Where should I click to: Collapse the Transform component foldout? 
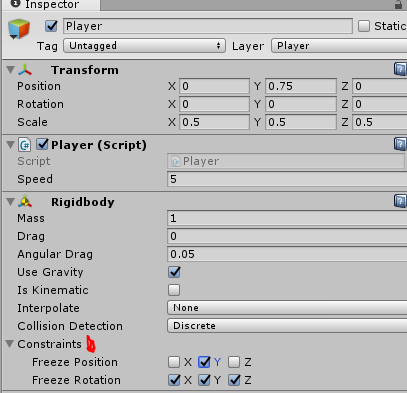coord(11,70)
